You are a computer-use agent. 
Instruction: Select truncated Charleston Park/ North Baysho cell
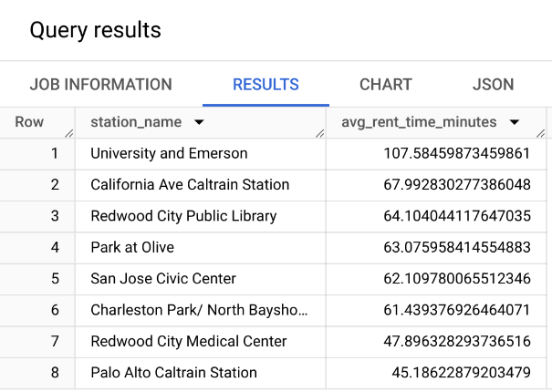click(200, 310)
